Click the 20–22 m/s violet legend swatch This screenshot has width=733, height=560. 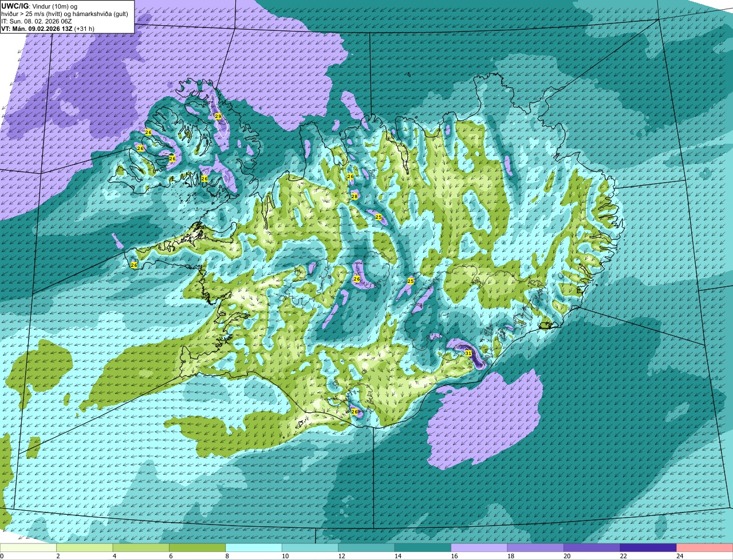click(x=592, y=547)
